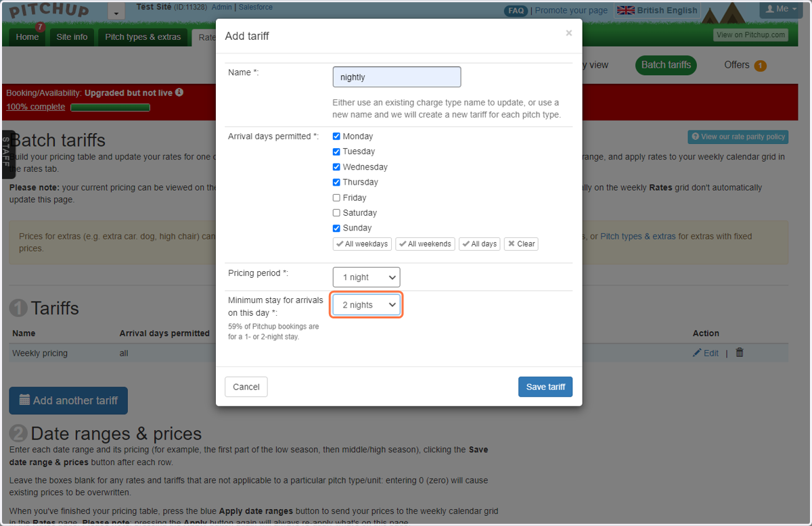Uncheck the Tuesday arrival day
Image resolution: width=812 pixels, height=526 pixels.
336,151
